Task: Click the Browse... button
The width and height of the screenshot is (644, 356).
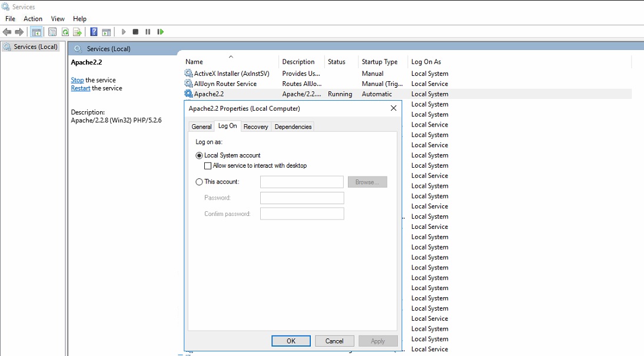Action: point(367,182)
